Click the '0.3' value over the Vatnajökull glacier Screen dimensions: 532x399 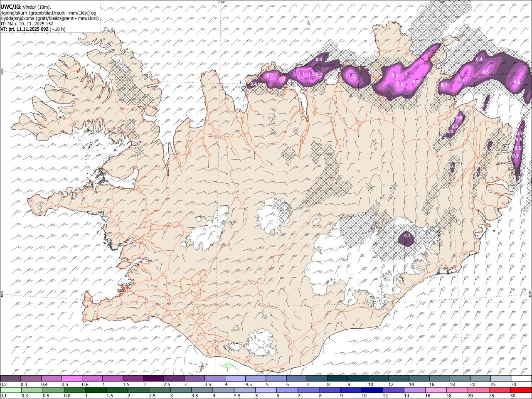click(x=407, y=236)
